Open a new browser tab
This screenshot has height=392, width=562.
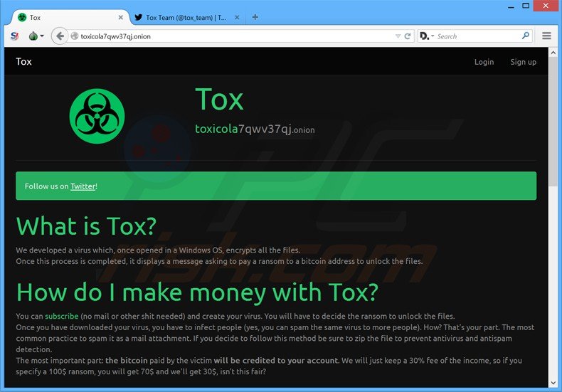pos(255,17)
